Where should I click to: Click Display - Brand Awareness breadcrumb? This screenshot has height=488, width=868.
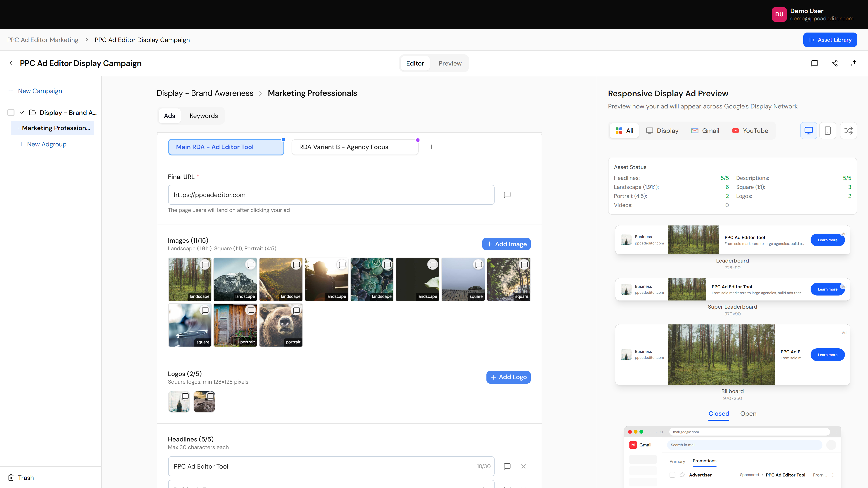tap(205, 93)
